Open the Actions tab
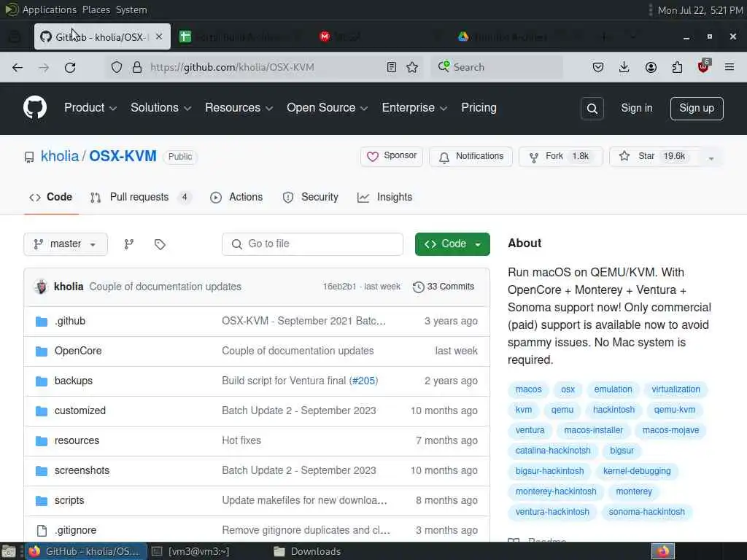 point(236,197)
